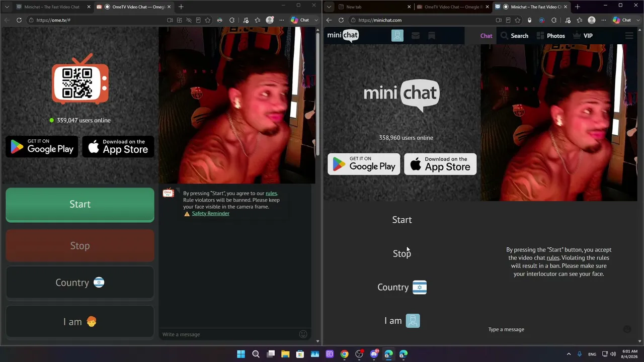Open the Extensions puzzle icon in left browser
Viewport: 644px width, 362px height.
[232, 20]
